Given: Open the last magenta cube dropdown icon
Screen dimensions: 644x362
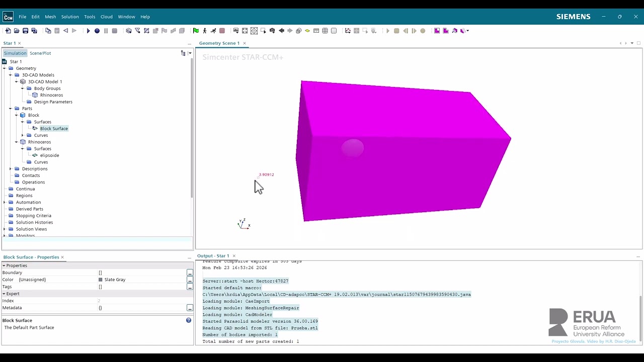Looking at the screenshot, I should 464,31.
